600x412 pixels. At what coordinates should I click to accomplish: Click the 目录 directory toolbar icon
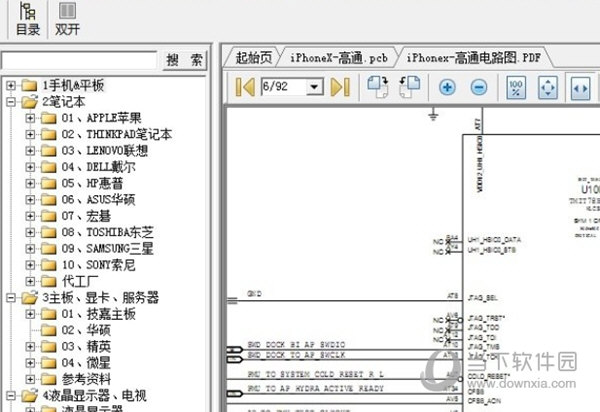tap(27, 19)
